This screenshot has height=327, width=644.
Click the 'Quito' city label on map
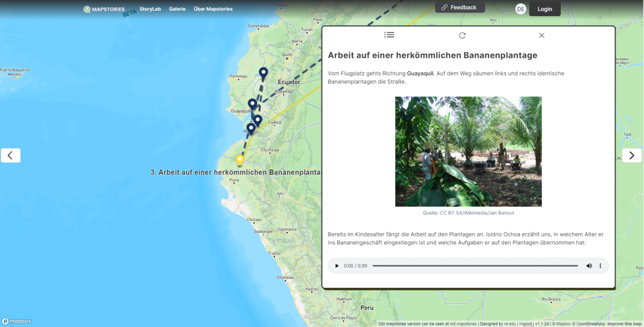(x=288, y=55)
